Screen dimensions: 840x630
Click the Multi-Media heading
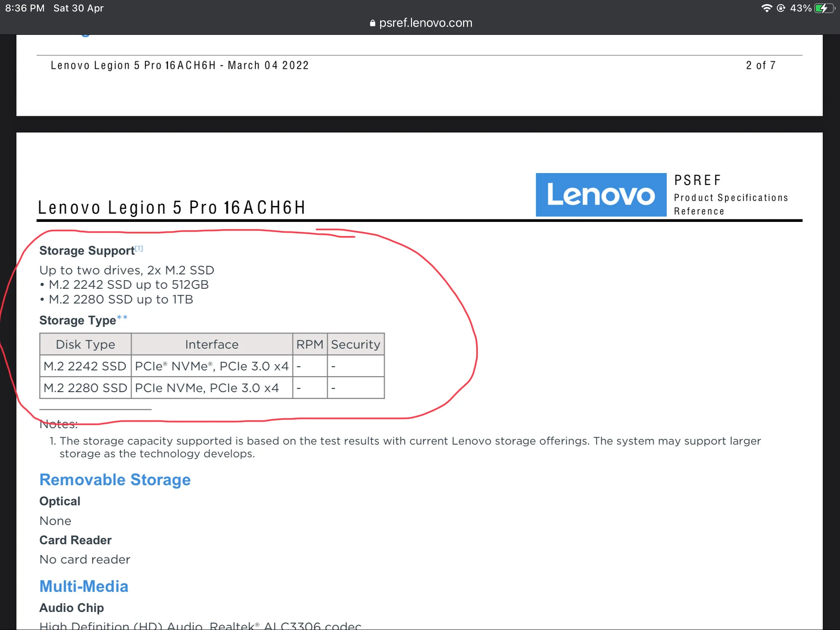click(x=84, y=586)
